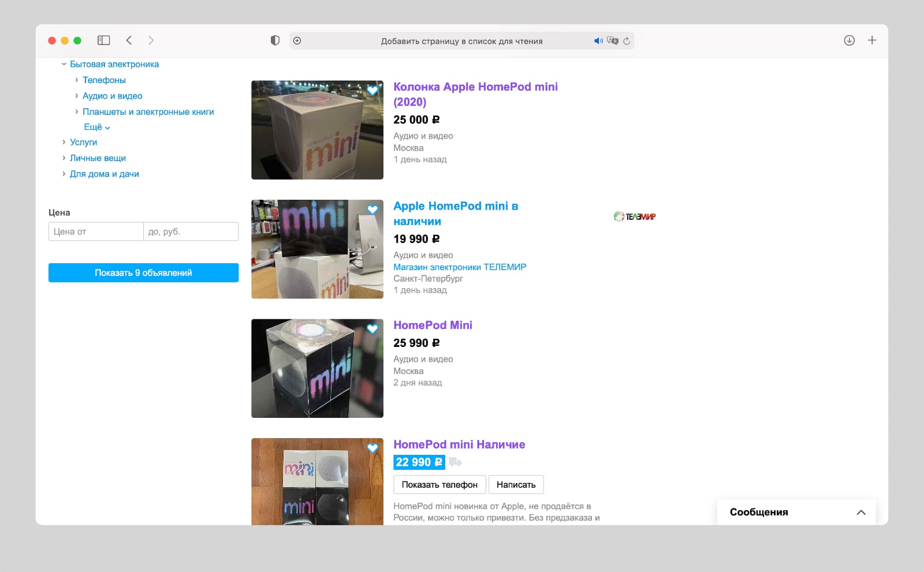Click the 22 990 ₽ highlighted price
This screenshot has width=924, height=572.
pos(419,462)
